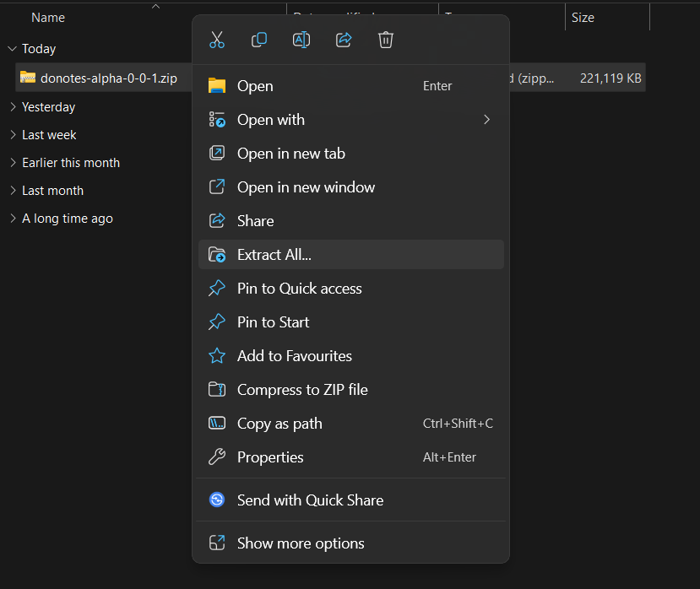Click the Rename icon in context menu

[301, 40]
